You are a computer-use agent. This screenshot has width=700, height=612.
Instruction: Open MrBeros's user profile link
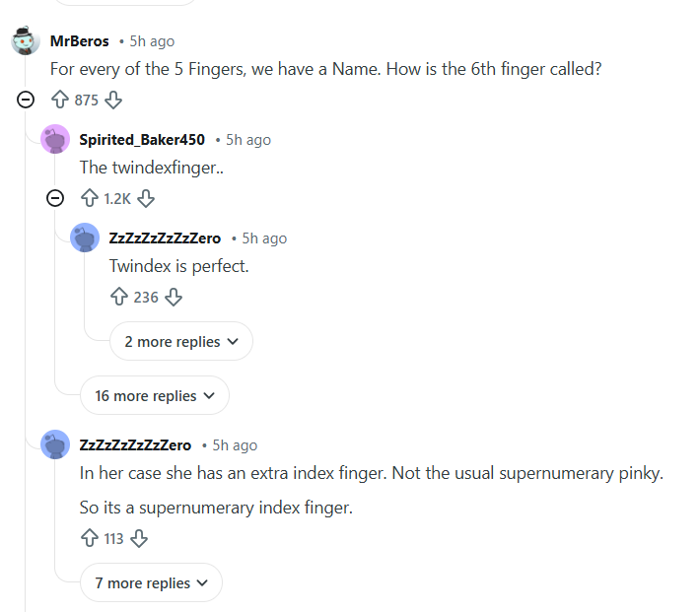click(x=79, y=41)
